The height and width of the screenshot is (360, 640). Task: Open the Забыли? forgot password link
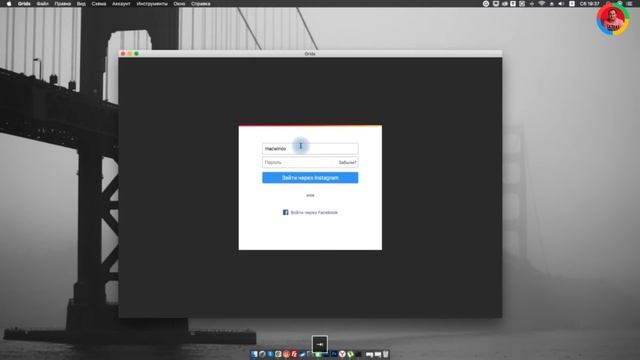click(x=347, y=162)
